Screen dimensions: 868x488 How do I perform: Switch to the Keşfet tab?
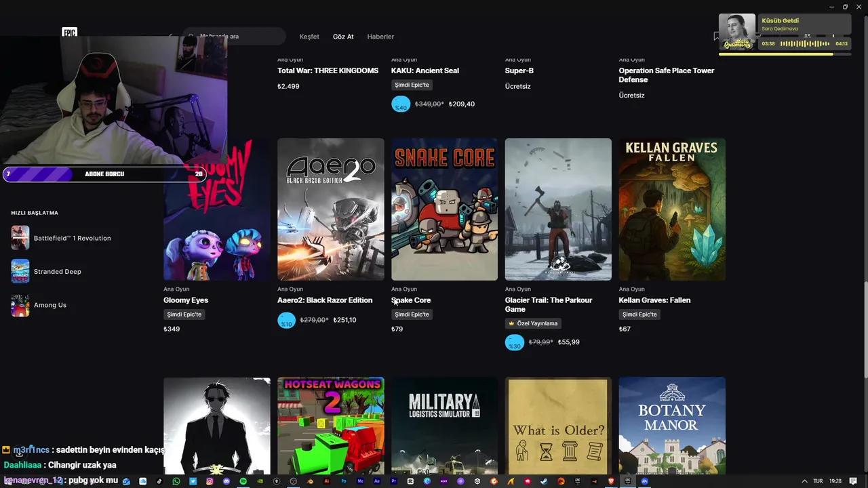309,37
